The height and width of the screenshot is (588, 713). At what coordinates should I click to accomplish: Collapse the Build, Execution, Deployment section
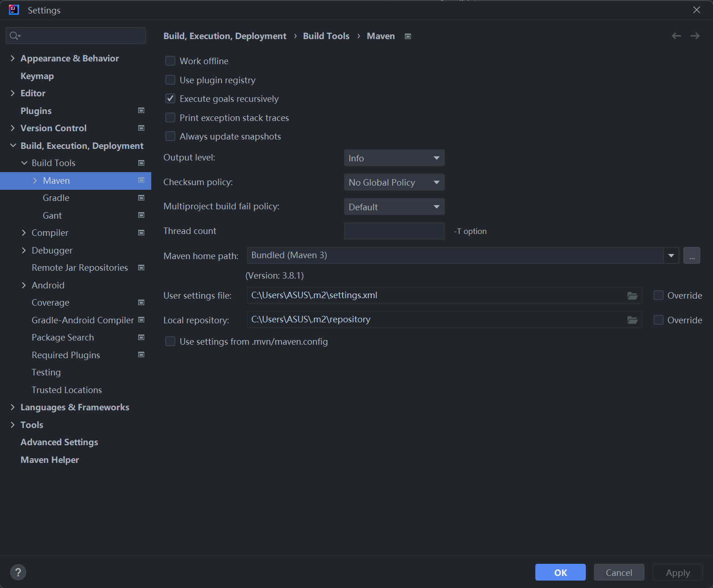[x=13, y=146]
